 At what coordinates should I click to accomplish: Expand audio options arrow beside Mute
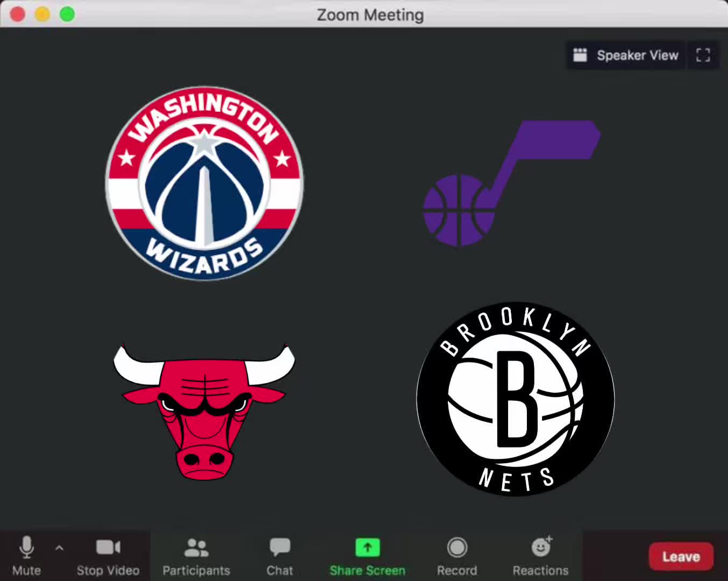60,548
